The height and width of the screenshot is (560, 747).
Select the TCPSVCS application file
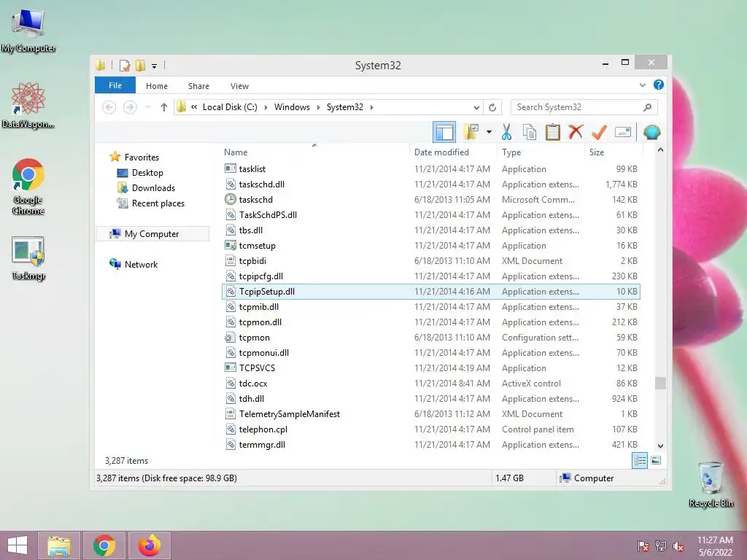(x=430, y=367)
